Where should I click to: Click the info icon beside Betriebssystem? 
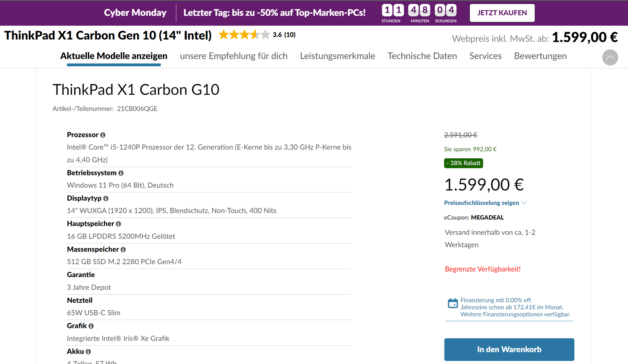click(x=121, y=173)
